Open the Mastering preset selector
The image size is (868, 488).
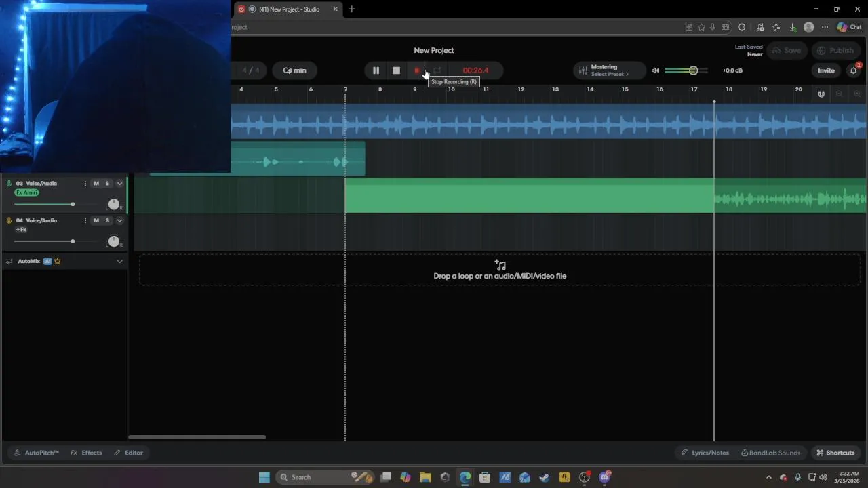coord(609,70)
